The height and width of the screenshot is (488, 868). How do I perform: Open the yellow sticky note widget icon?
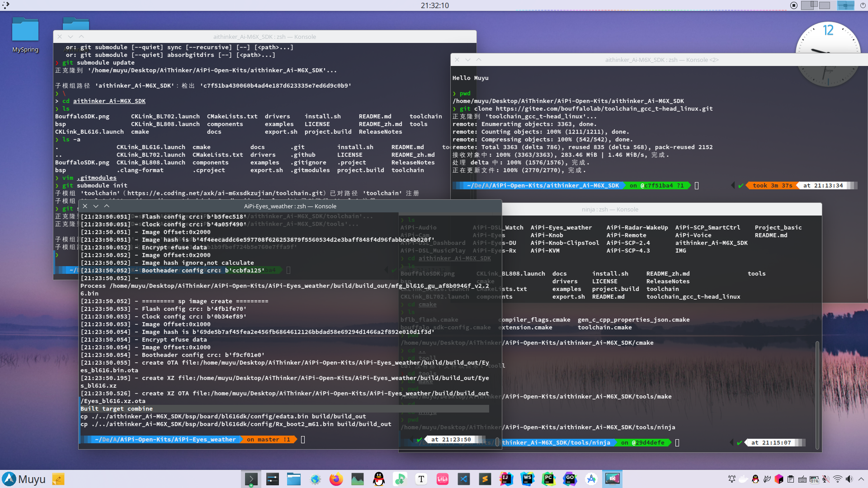pyautogui.click(x=58, y=479)
